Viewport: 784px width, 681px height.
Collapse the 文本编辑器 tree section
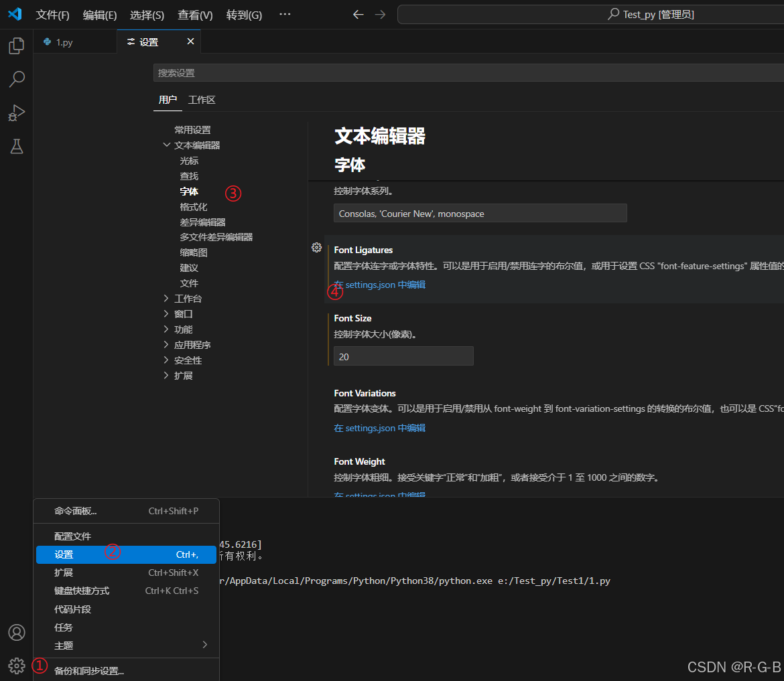pyautogui.click(x=166, y=145)
